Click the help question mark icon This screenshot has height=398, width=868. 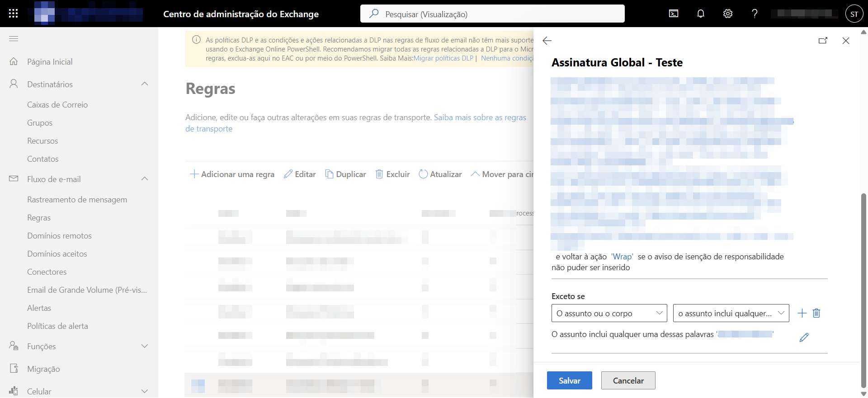(x=755, y=14)
